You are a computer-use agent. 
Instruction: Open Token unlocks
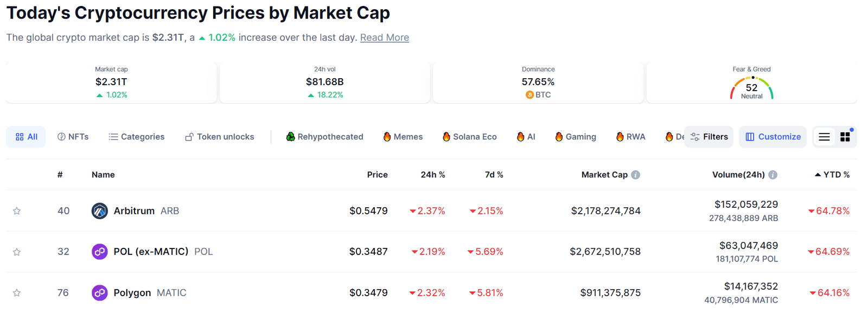pyautogui.click(x=189, y=137)
